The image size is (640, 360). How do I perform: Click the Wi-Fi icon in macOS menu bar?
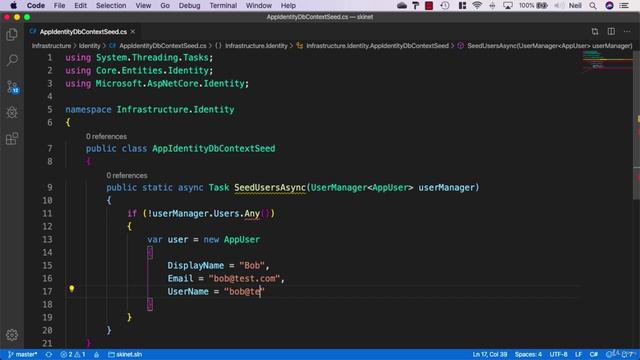(x=477, y=5)
